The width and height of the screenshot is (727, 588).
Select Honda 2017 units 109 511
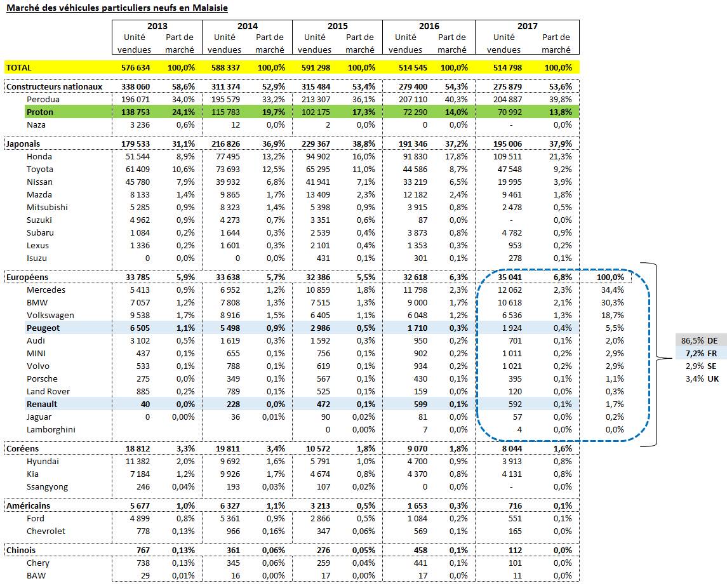508,157
